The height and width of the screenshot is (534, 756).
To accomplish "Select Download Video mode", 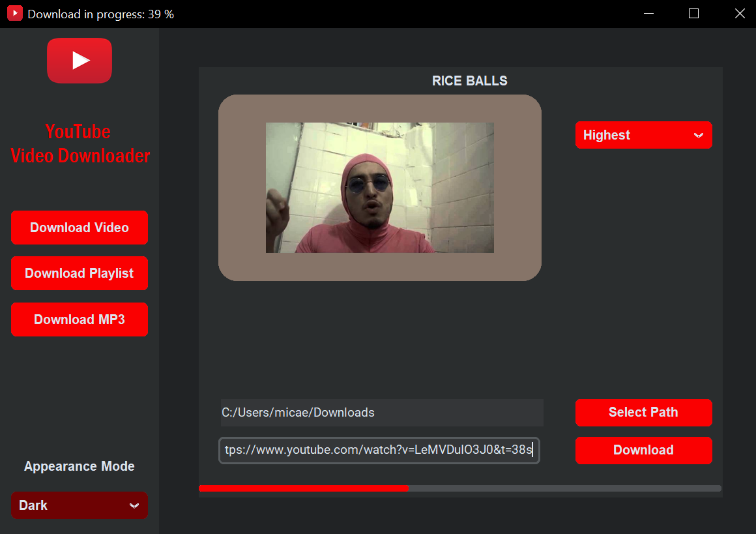I will 79,228.
